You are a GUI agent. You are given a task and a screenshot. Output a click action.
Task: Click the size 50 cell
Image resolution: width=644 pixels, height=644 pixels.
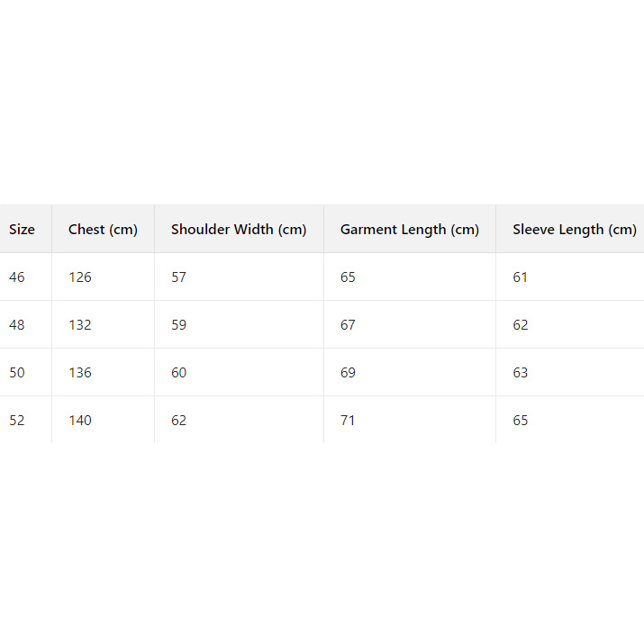click(x=17, y=373)
